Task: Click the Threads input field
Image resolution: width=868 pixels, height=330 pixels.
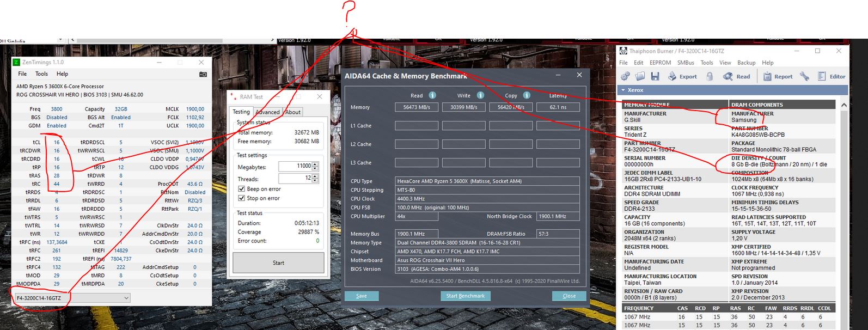Action: pos(295,178)
